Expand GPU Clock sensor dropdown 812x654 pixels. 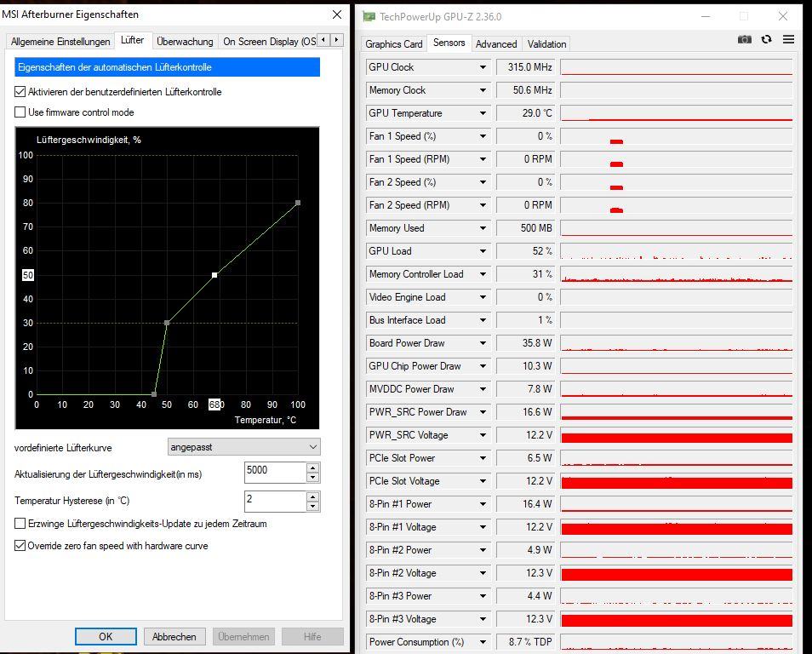[x=483, y=67]
